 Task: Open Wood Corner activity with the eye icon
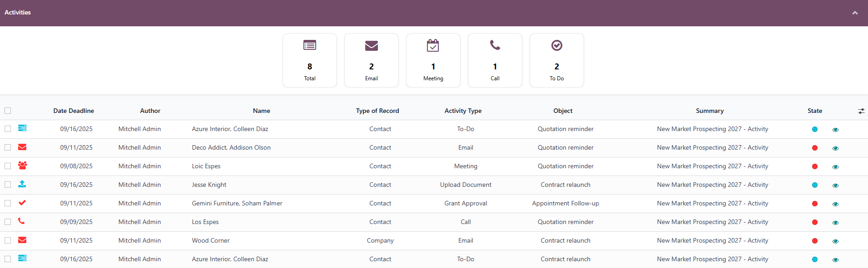point(835,241)
